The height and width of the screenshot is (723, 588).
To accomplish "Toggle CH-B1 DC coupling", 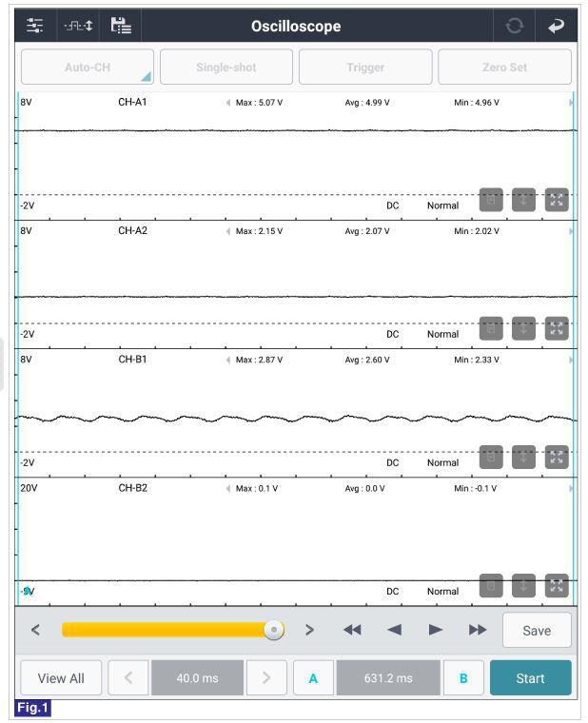I will click(x=392, y=463).
